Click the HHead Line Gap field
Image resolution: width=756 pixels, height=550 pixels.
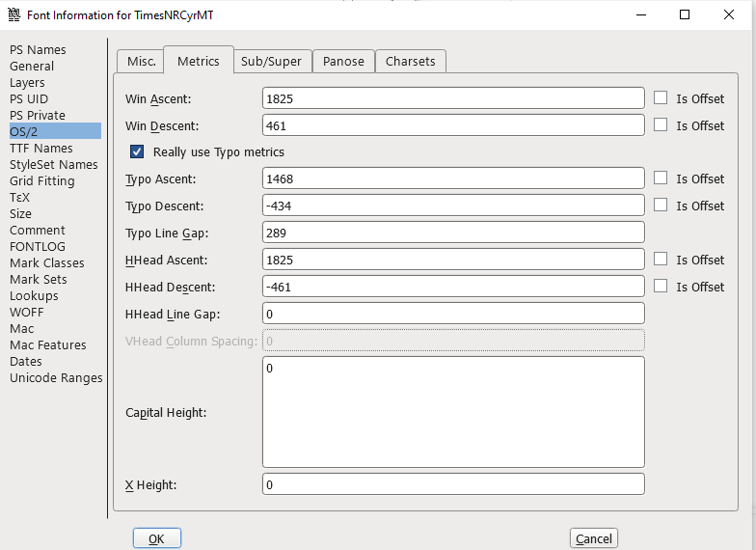(453, 314)
